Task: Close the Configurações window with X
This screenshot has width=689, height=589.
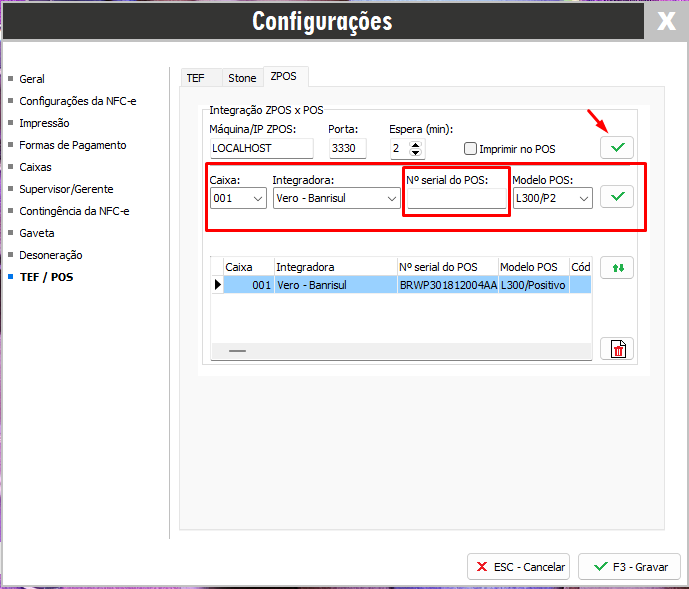Action: tap(666, 21)
